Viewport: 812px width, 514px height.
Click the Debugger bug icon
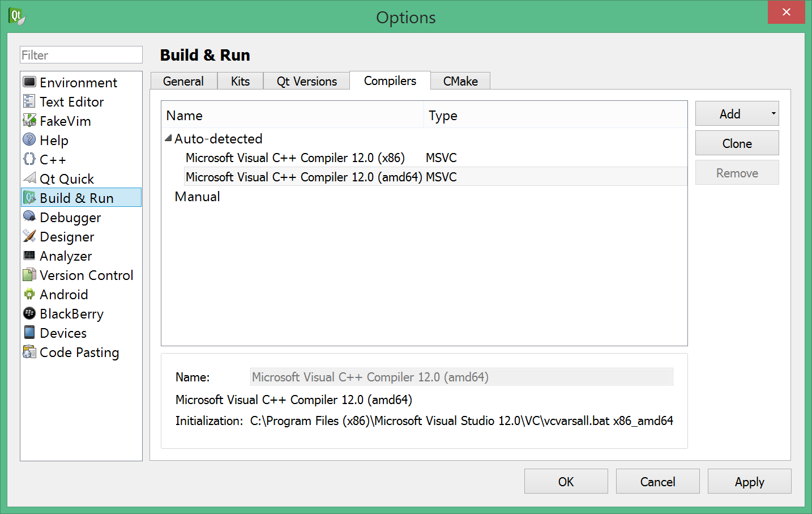[x=29, y=216]
